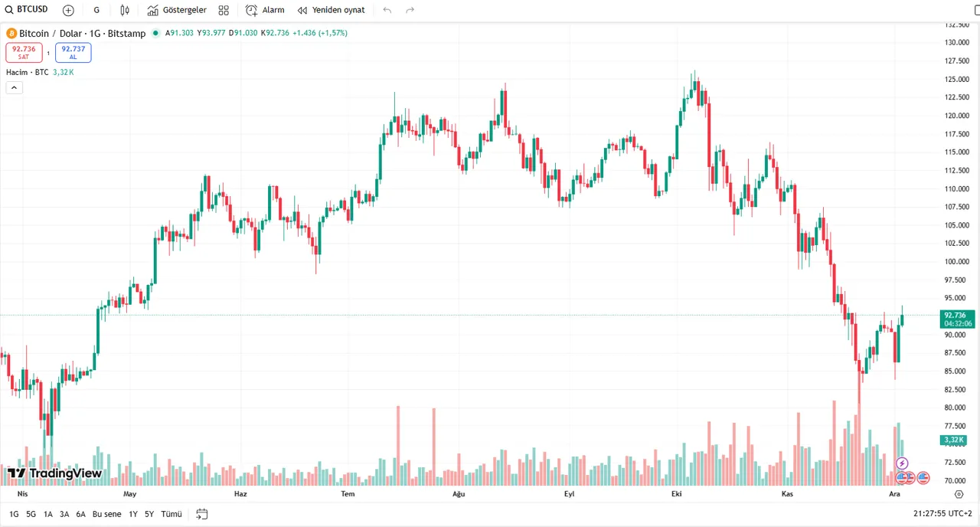This screenshot has width=980, height=527.
Task: Click the blue AL buy button
Action: pyautogui.click(x=73, y=52)
